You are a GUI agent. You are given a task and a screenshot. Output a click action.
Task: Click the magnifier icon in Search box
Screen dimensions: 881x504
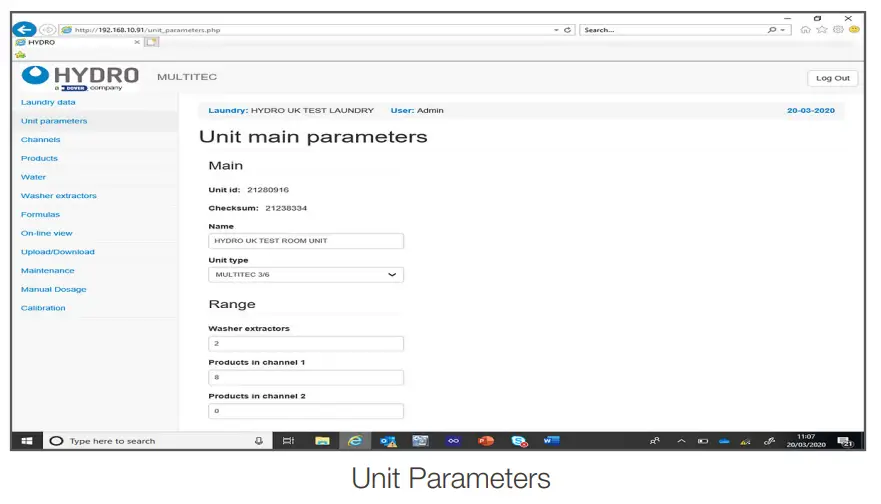click(x=772, y=30)
